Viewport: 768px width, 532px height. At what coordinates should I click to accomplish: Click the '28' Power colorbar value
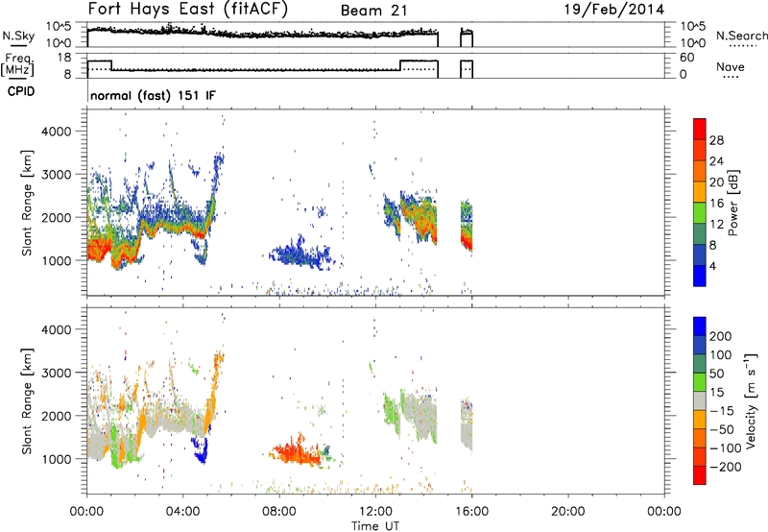[716, 140]
